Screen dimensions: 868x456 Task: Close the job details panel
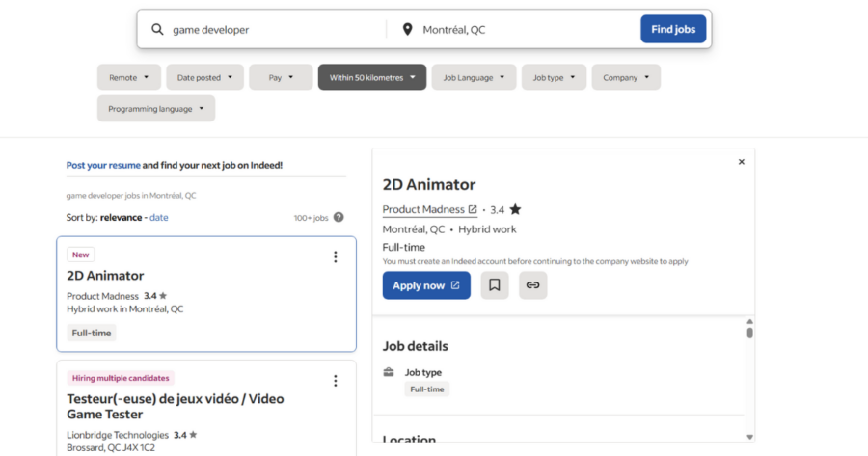click(x=741, y=162)
